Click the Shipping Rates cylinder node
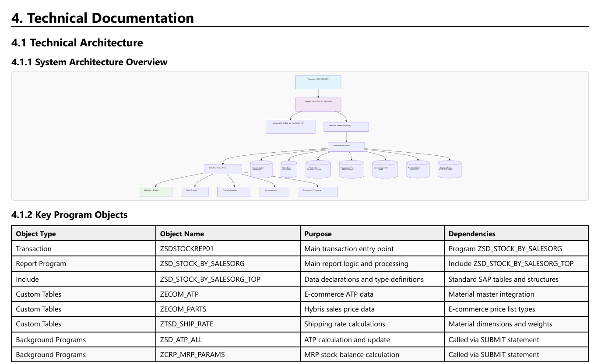 pyautogui.click(x=450, y=169)
